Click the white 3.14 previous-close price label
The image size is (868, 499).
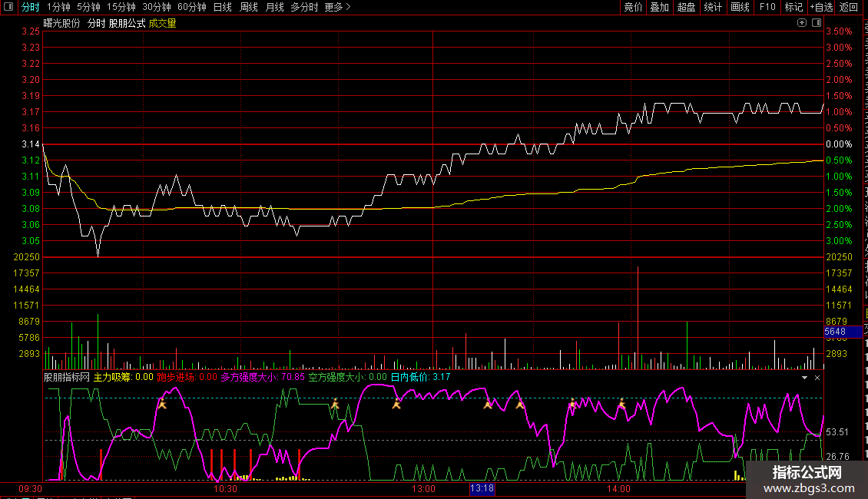[31, 144]
